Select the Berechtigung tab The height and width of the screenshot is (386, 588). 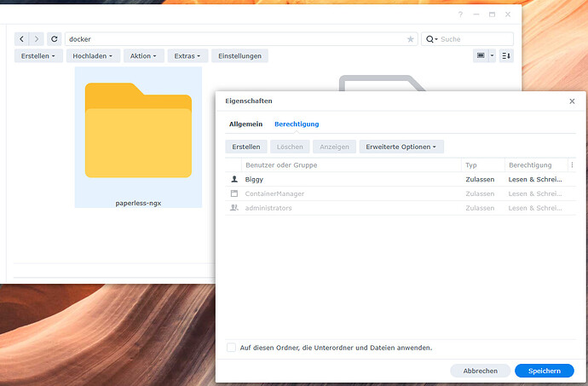[297, 124]
